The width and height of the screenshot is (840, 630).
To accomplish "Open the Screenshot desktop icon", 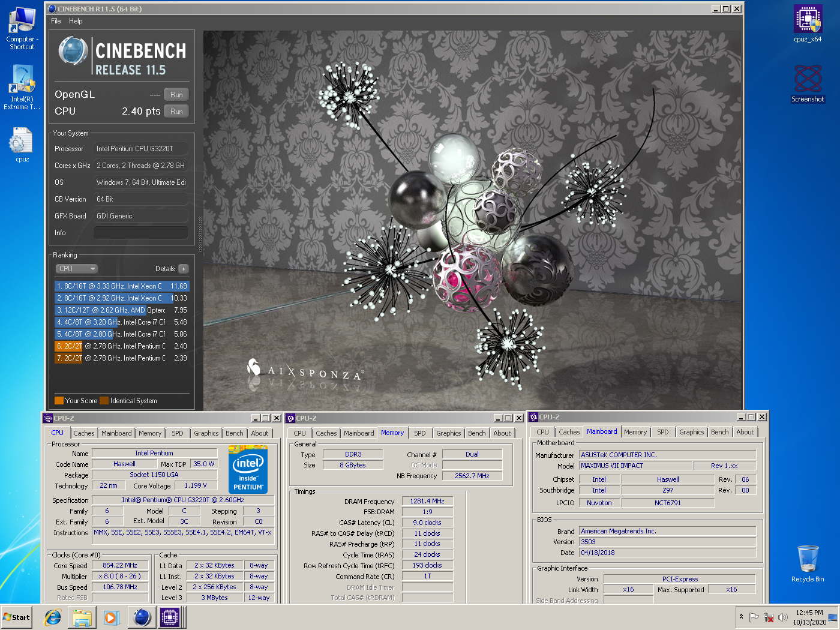I will click(808, 83).
